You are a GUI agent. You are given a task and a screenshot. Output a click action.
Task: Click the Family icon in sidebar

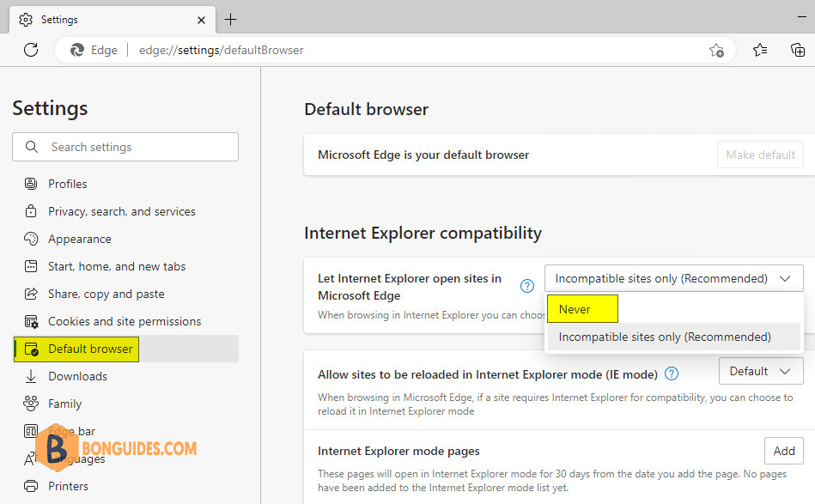(x=31, y=404)
